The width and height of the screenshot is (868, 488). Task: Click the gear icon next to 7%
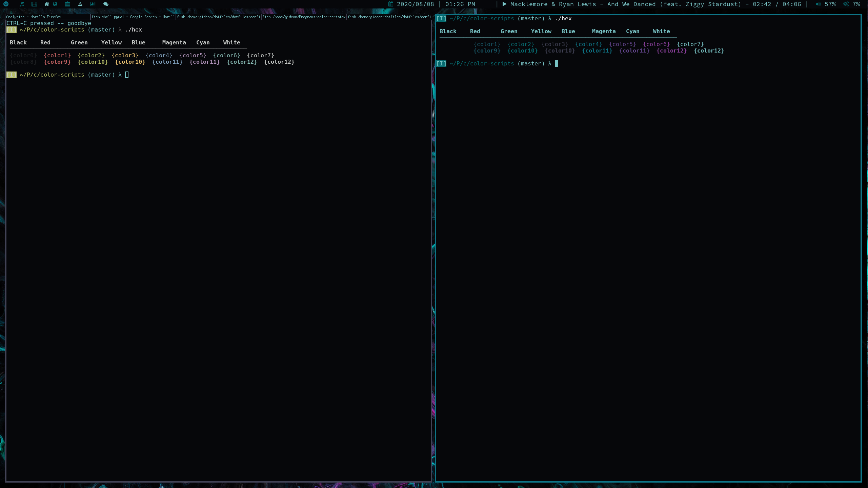[845, 4]
